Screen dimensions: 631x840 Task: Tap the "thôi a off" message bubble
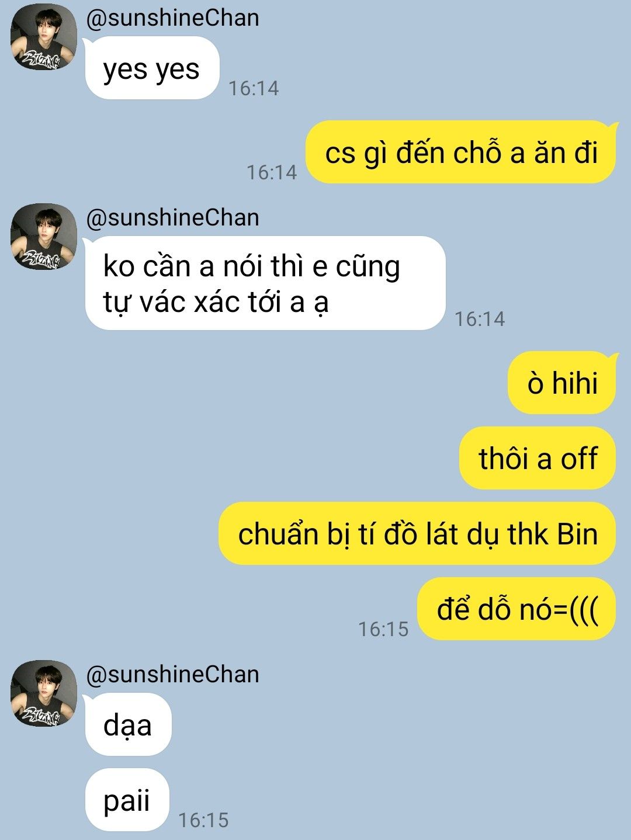[538, 458]
